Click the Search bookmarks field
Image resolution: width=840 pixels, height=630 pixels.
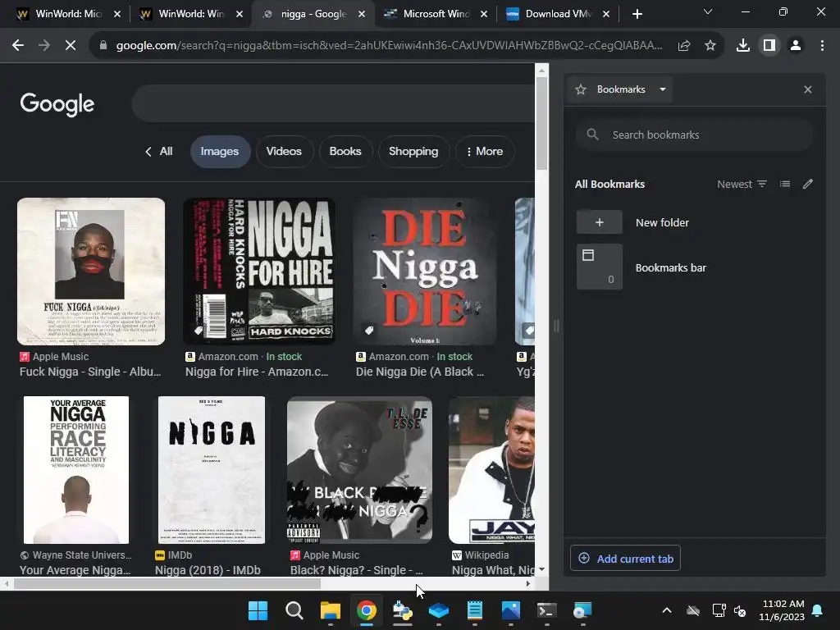(x=695, y=135)
